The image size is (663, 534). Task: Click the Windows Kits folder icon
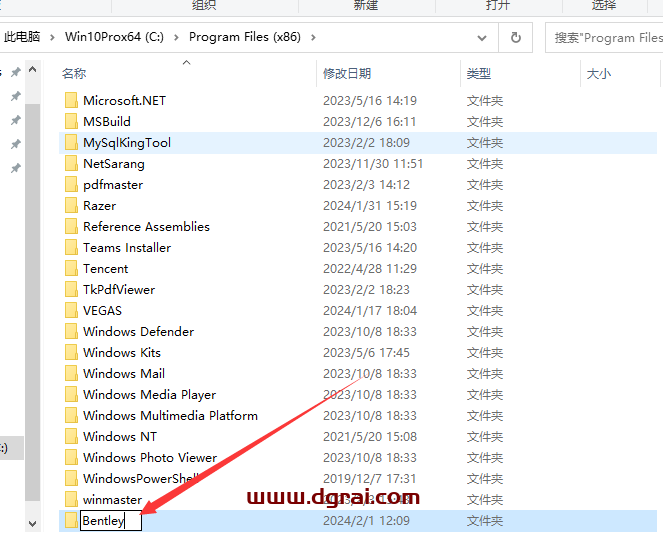71,352
